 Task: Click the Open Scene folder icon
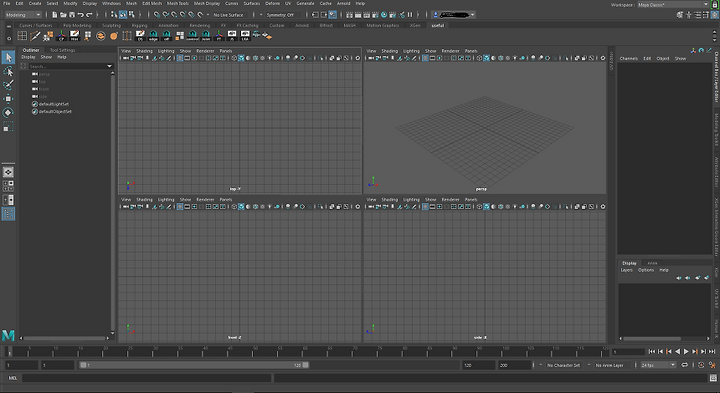coord(63,15)
